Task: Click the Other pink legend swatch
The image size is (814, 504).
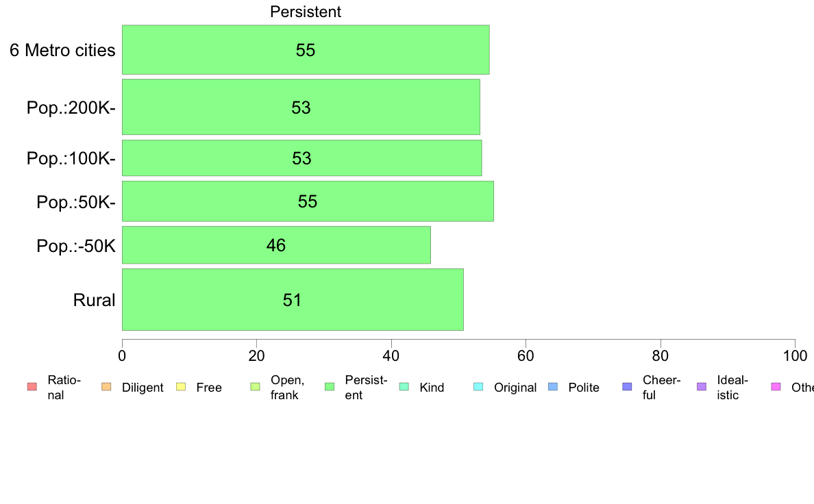Action: (776, 387)
